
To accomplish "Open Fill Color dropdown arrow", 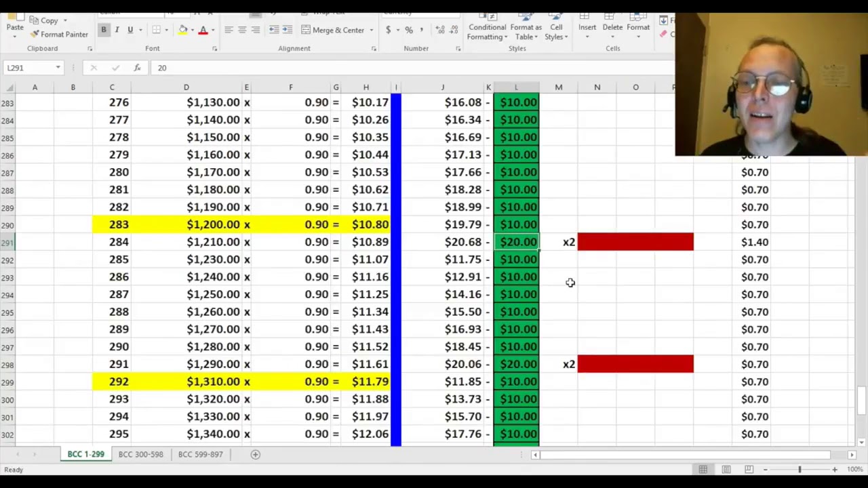I will pos(193,30).
